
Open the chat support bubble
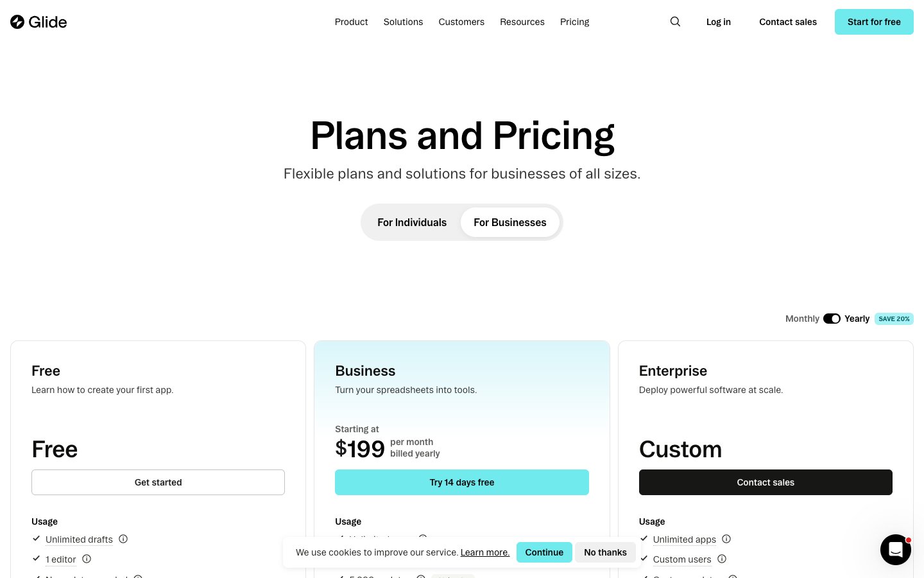(896, 550)
